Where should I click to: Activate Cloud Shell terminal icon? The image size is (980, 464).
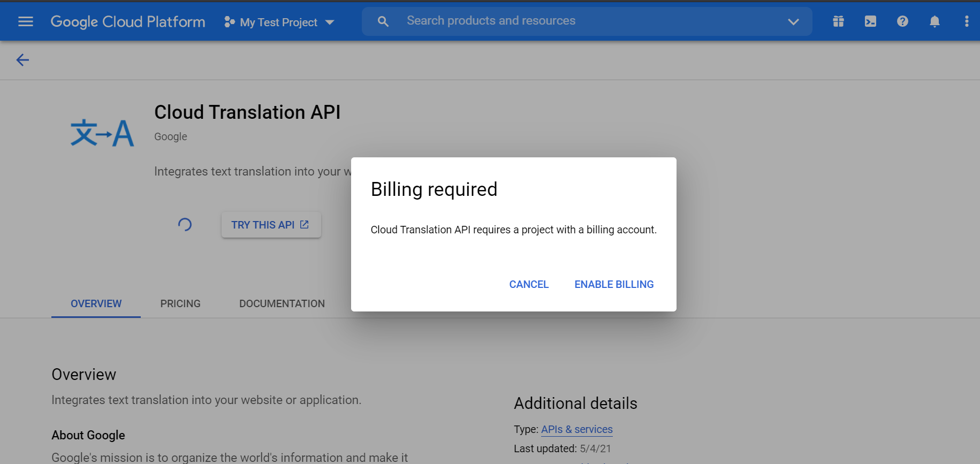[870, 21]
